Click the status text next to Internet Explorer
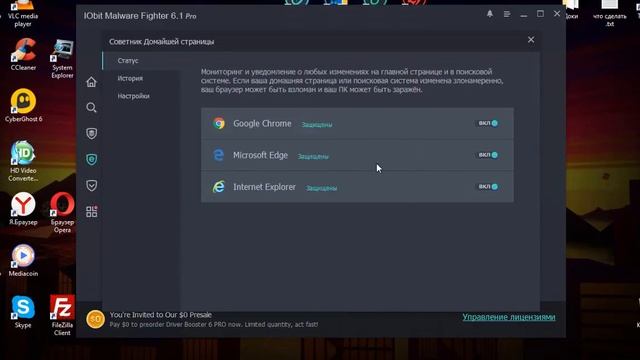 [x=322, y=188]
